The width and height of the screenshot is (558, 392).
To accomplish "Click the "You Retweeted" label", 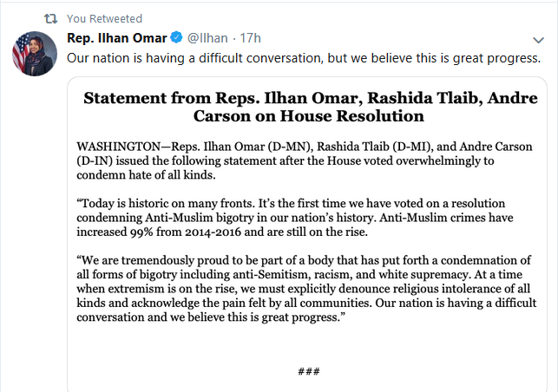I will coord(105,18).
